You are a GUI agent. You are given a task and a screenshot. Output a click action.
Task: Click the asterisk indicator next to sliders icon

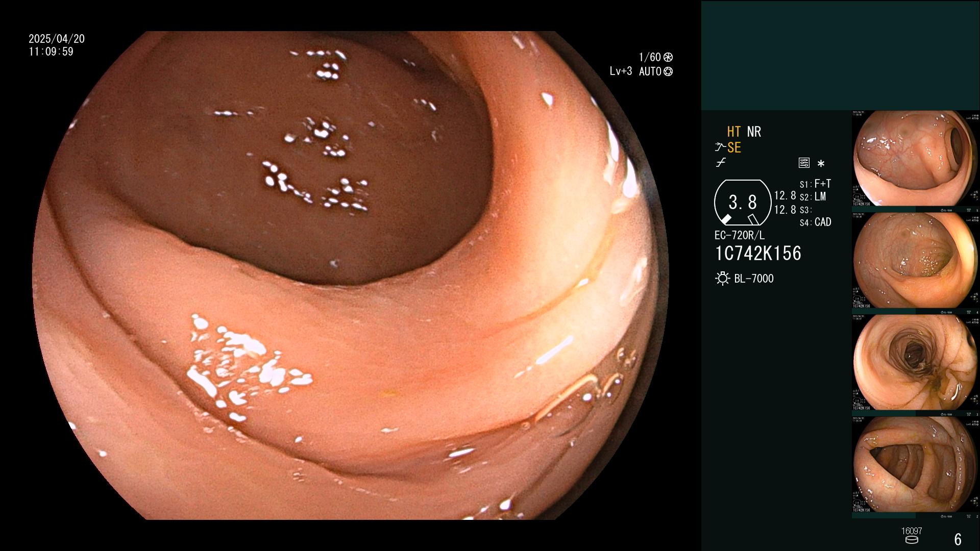(821, 164)
